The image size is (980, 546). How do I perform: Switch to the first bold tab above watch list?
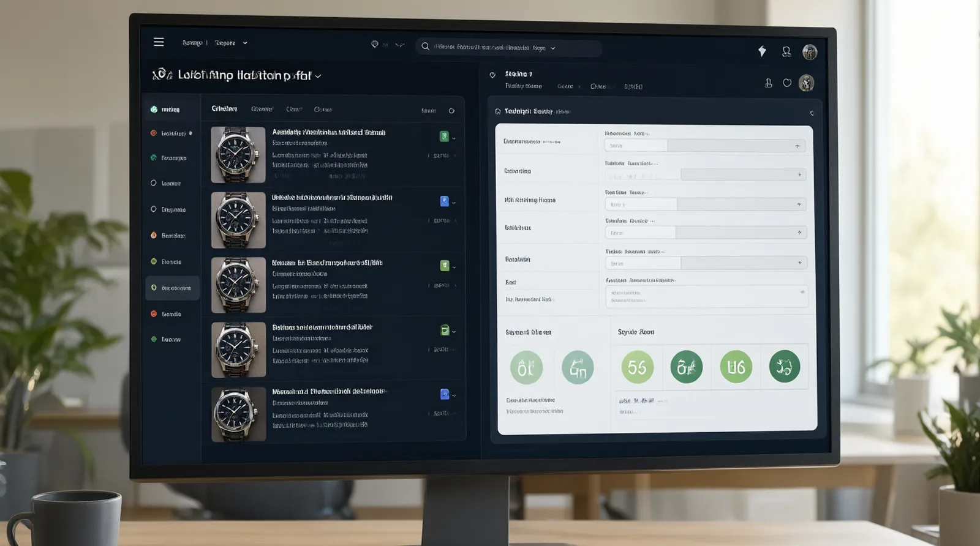[224, 109]
